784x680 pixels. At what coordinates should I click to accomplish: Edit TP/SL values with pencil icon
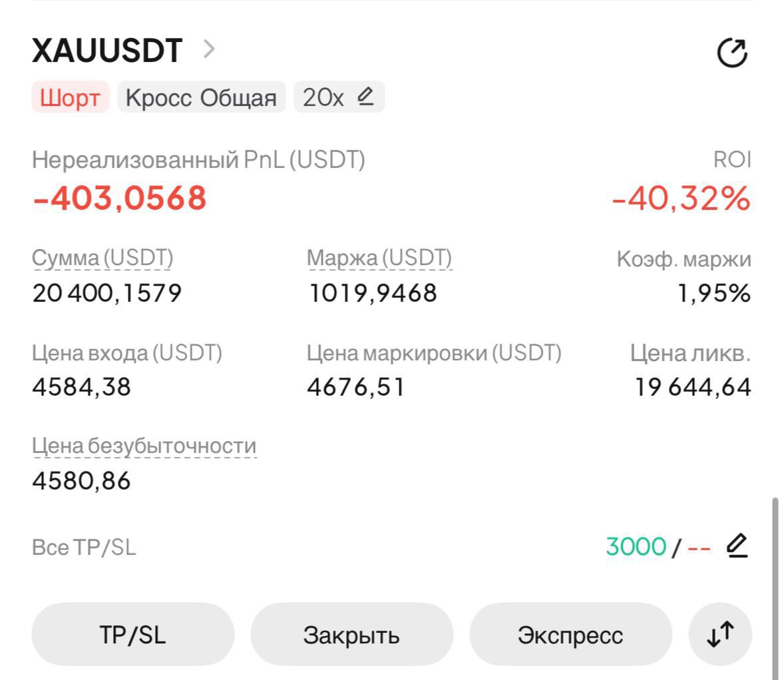[737, 545]
